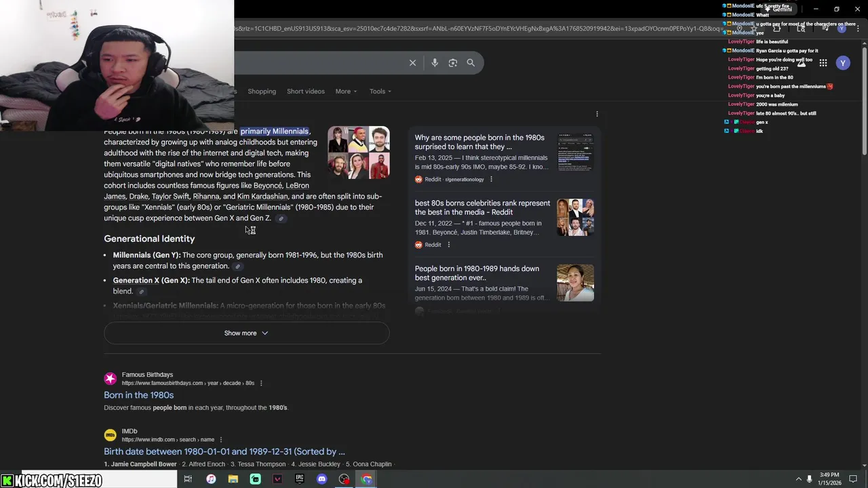Open 'Birth date between 1980-01-01' IMDb link
Image resolution: width=868 pixels, height=488 pixels.
[224, 451]
